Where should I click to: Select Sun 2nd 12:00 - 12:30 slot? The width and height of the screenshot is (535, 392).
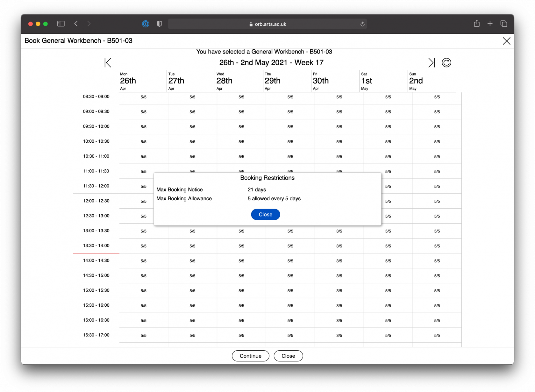(x=437, y=201)
